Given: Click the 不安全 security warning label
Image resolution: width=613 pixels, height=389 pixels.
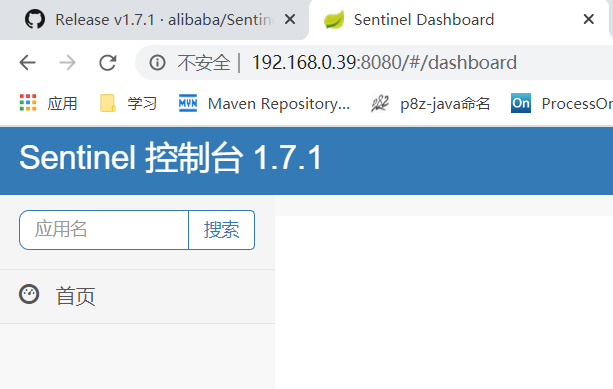Looking at the screenshot, I should tap(204, 63).
